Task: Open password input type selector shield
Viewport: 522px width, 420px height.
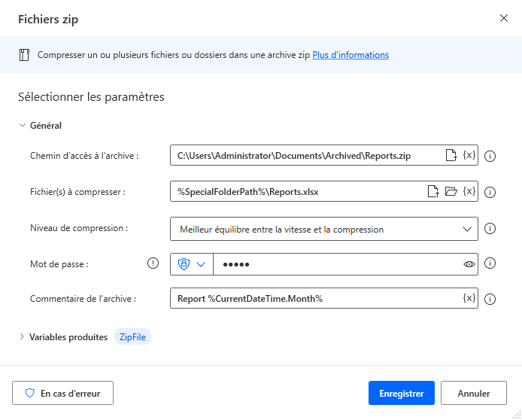Action: tap(191, 264)
